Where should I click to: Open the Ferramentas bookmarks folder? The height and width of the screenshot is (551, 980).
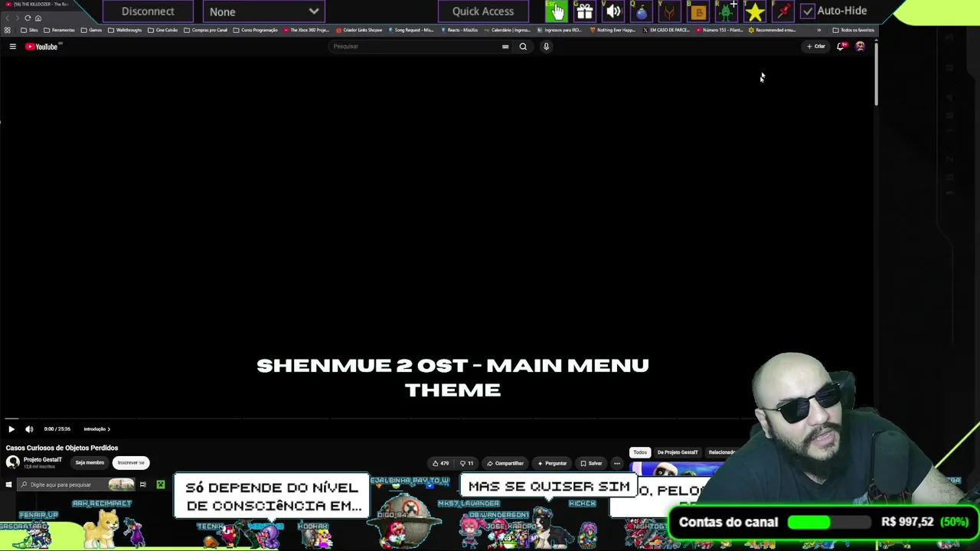pyautogui.click(x=60, y=30)
